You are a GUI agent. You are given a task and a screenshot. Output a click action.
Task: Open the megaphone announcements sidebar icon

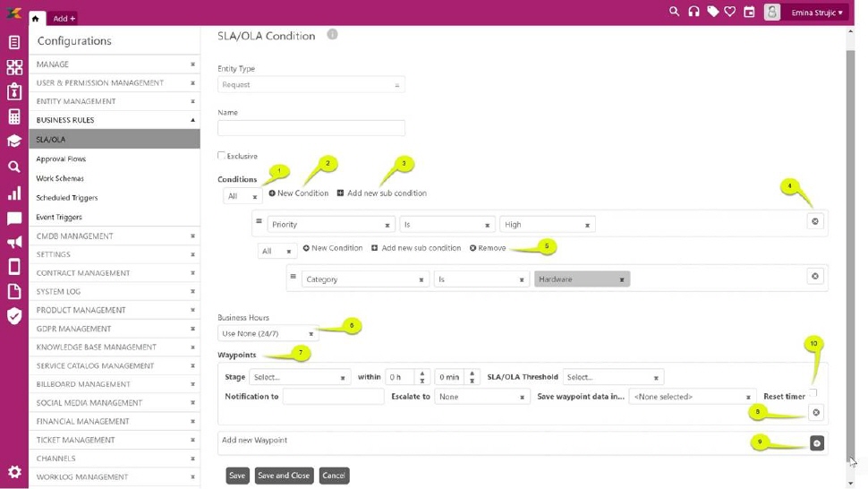(14, 243)
